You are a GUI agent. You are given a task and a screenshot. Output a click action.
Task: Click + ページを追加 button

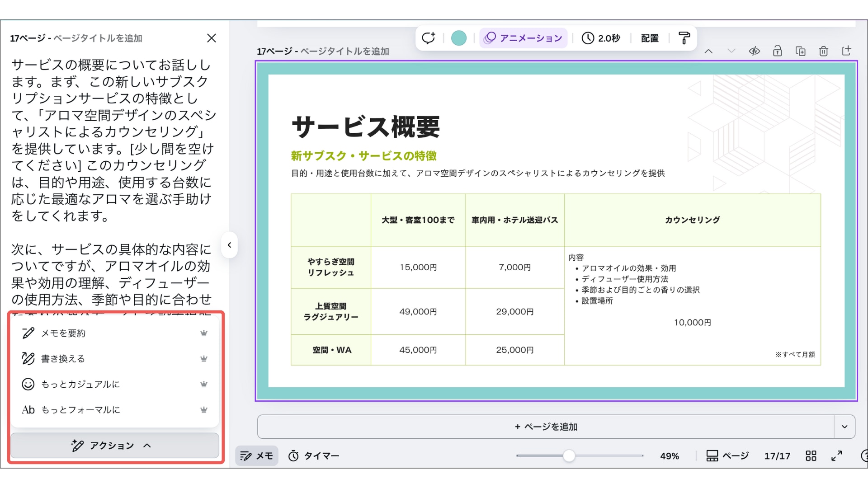pyautogui.click(x=546, y=427)
